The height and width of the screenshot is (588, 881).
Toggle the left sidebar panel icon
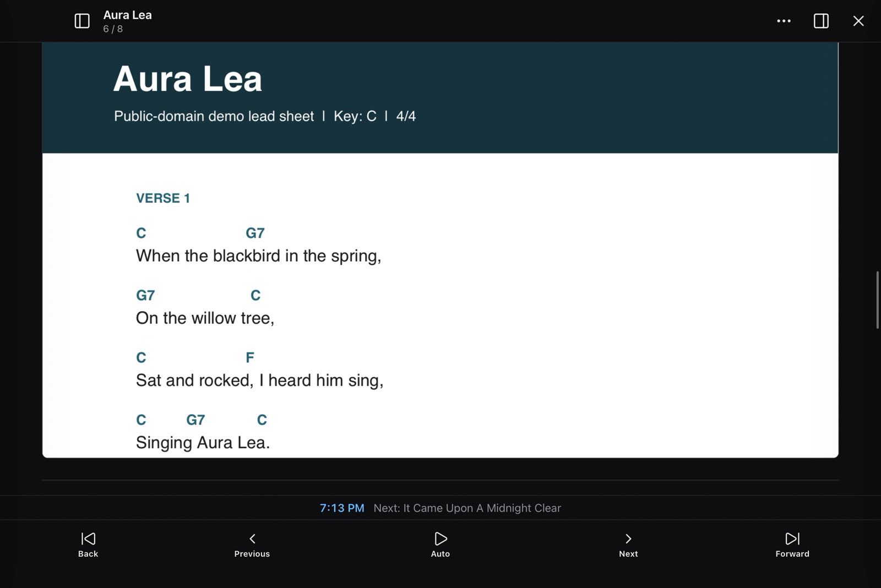pos(82,21)
